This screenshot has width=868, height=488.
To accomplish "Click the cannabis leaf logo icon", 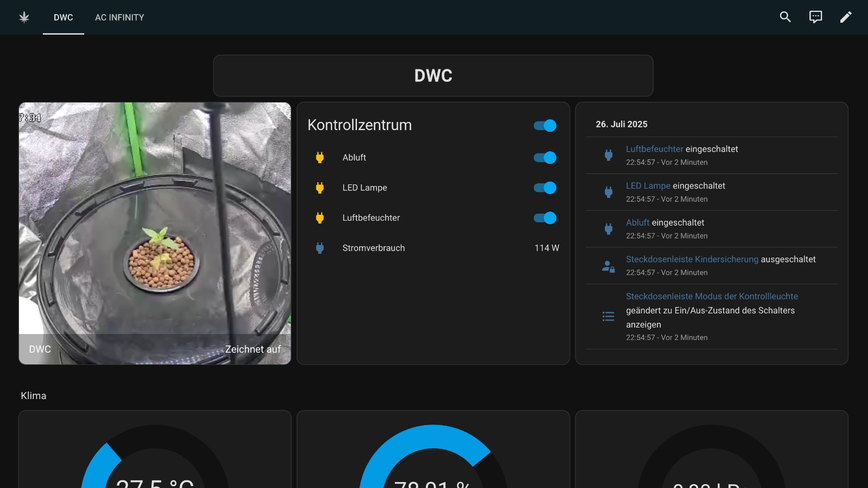I will [x=24, y=17].
